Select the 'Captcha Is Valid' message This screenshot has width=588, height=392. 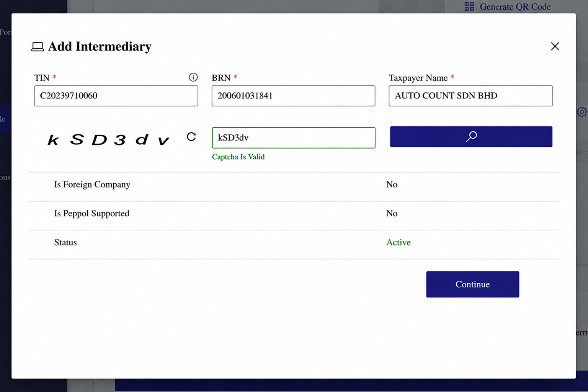point(238,157)
